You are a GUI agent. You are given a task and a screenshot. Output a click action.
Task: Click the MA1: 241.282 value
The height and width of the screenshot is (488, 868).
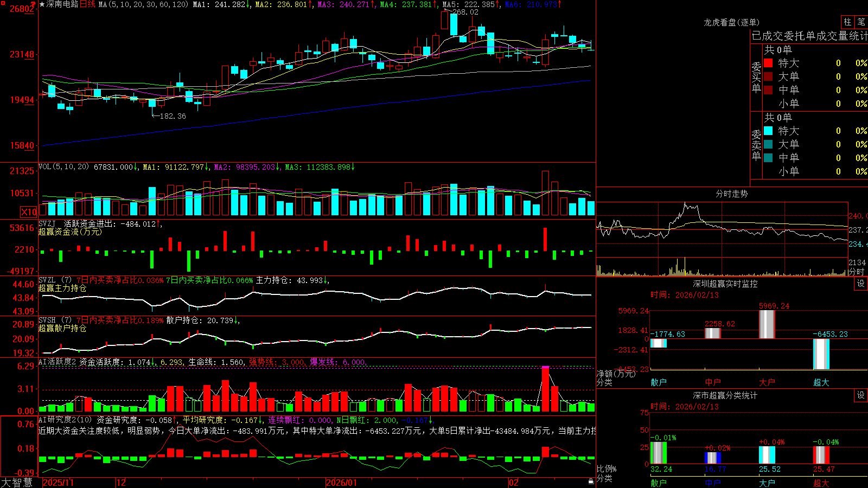(221, 4)
